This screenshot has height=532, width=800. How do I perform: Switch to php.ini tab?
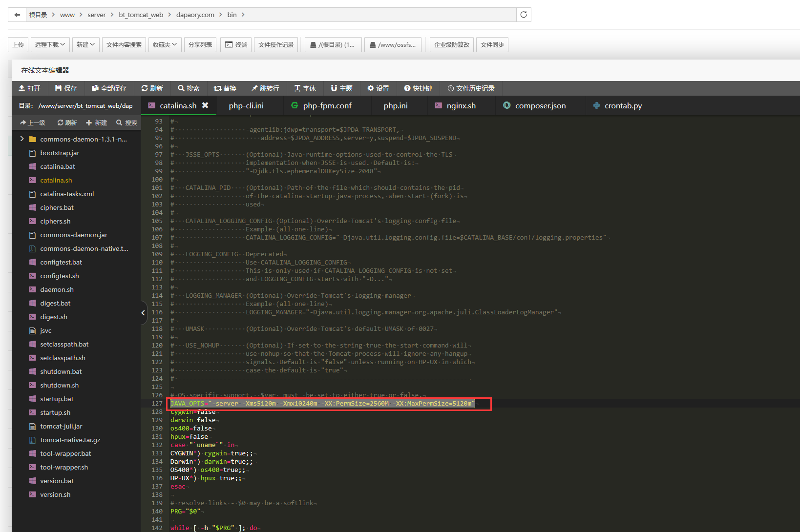[x=396, y=105]
